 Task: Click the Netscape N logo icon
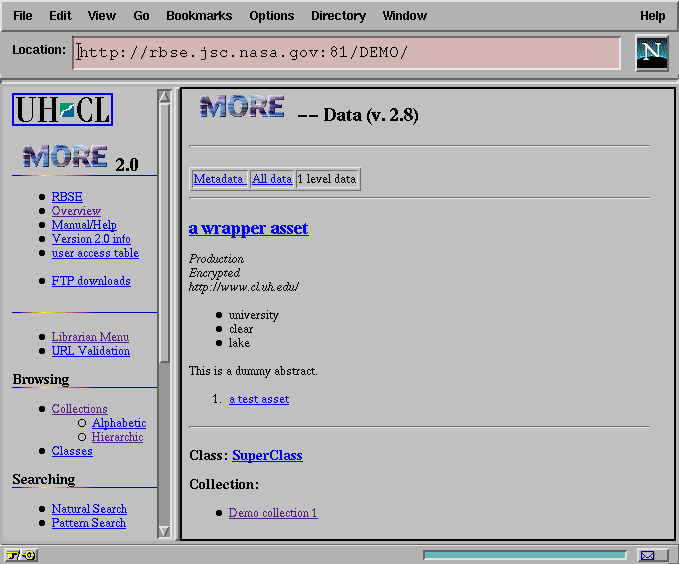652,53
